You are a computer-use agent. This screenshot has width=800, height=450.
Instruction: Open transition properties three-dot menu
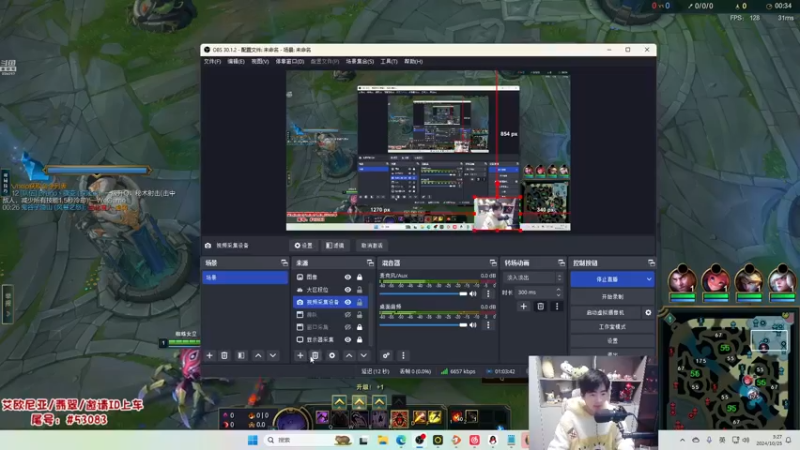(x=557, y=306)
